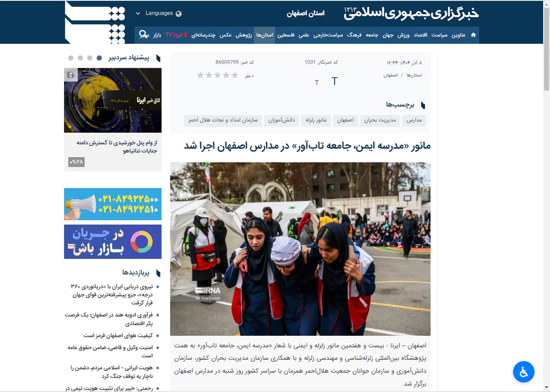Click the large T increase-font icon

click(335, 82)
